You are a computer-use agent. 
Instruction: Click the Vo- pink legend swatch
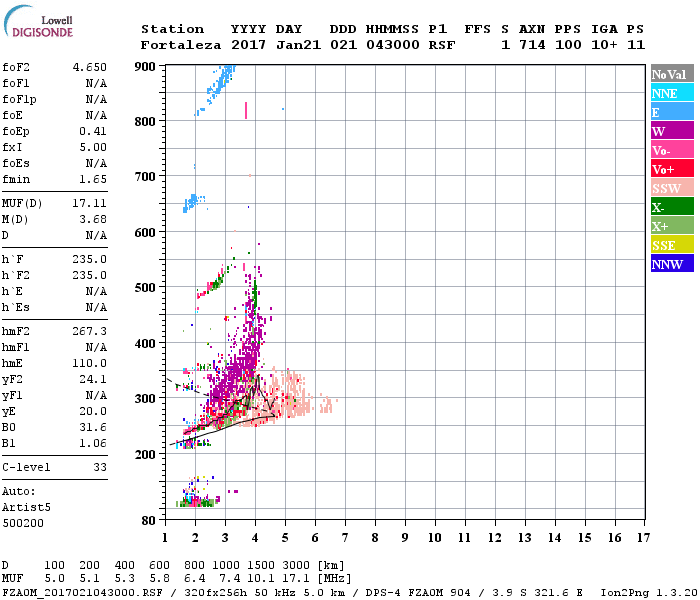pyautogui.click(x=671, y=150)
